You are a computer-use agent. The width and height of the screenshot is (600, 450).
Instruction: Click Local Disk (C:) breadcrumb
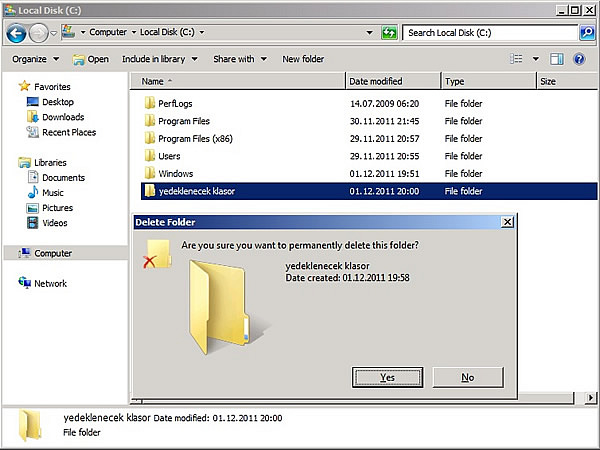pyautogui.click(x=167, y=32)
